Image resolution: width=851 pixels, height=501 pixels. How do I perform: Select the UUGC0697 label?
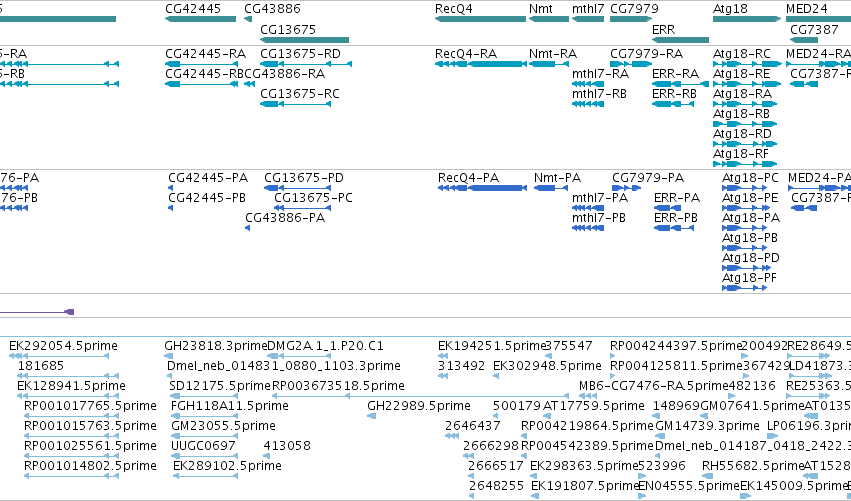click(203, 446)
